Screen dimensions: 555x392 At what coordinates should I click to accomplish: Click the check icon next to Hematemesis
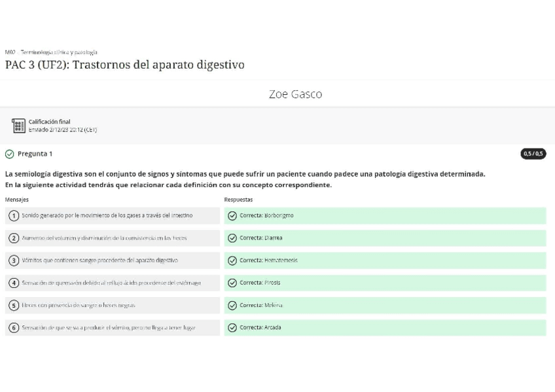tap(232, 260)
